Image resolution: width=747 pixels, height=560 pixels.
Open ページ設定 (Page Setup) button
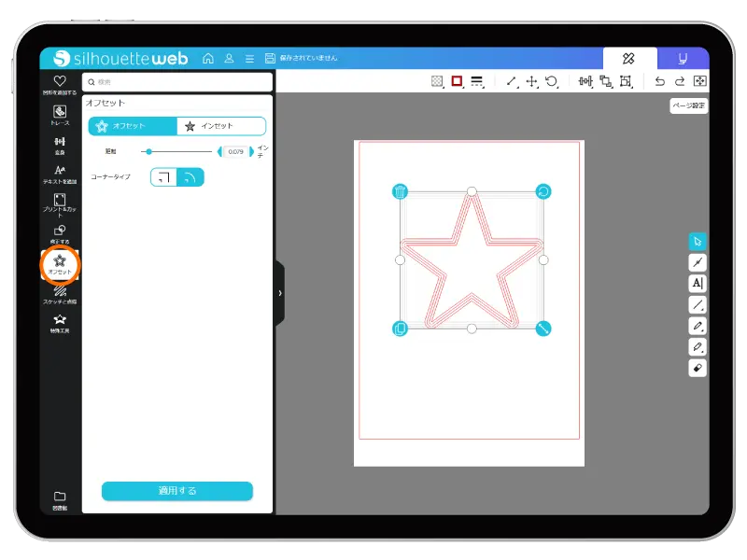(x=688, y=106)
